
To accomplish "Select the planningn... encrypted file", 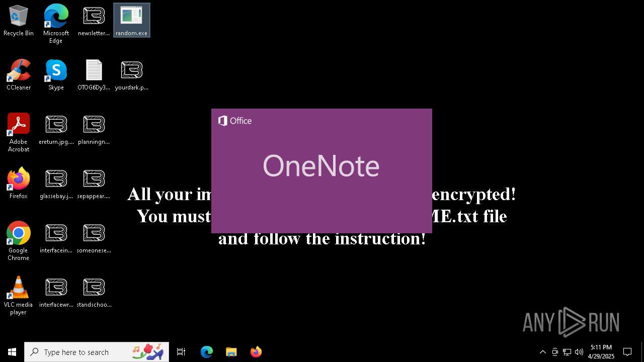I will tap(94, 129).
